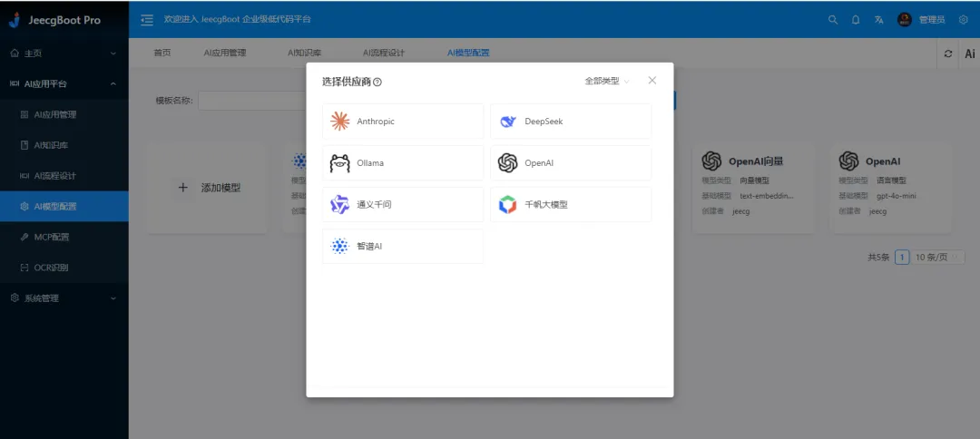Image resolution: width=980 pixels, height=439 pixels.
Task: Switch to the 首页 tab
Action: [162, 54]
